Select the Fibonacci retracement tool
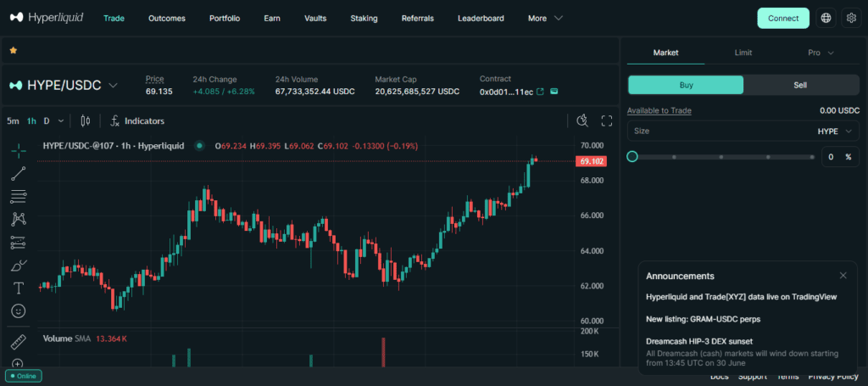This screenshot has height=386, width=868. click(19, 196)
